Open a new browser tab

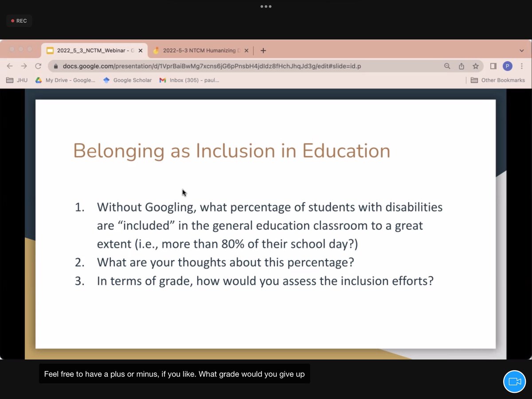coord(263,51)
